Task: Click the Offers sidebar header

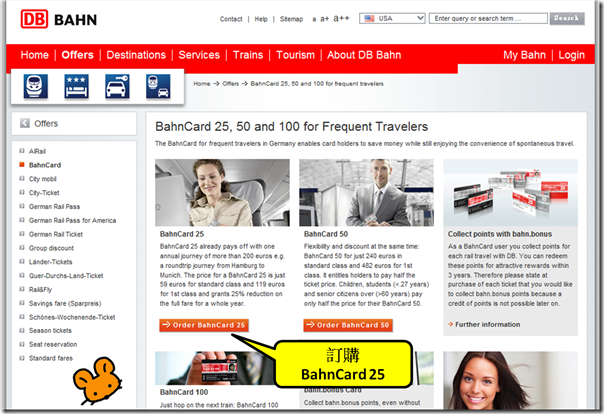Action: (74, 124)
